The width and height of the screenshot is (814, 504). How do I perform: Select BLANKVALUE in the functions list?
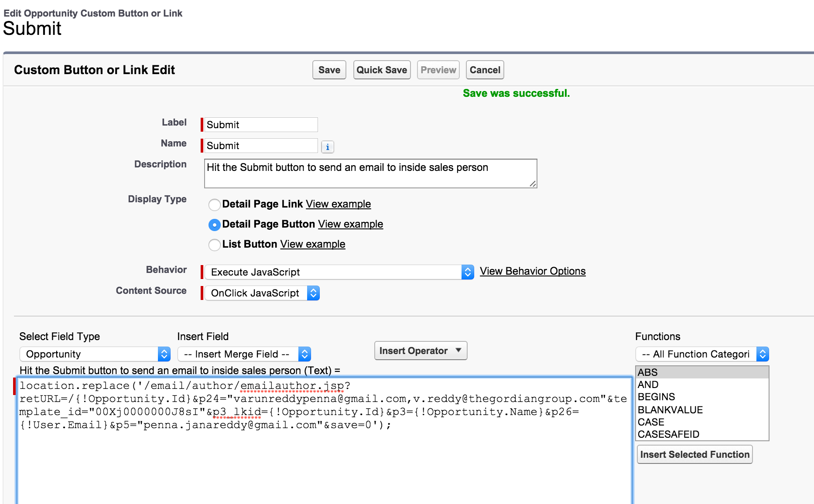pyautogui.click(x=670, y=410)
